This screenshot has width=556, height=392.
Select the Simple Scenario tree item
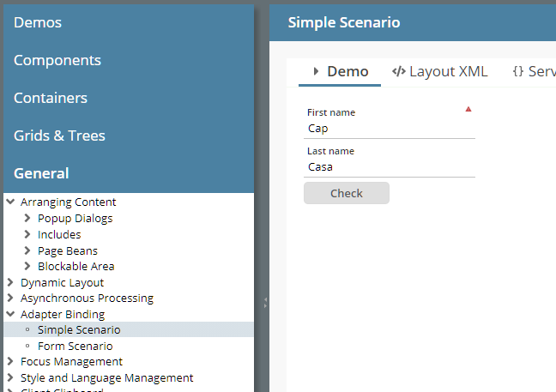coord(78,330)
